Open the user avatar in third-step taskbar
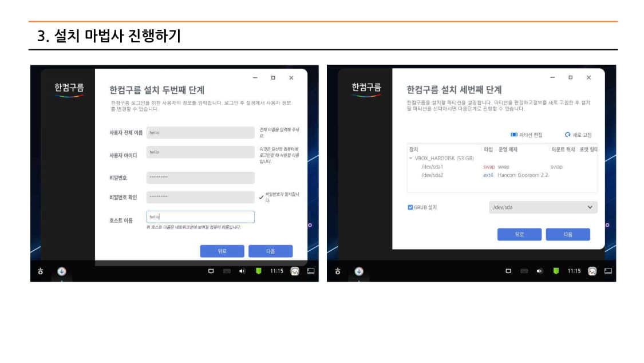644x363 pixels. [x=592, y=271]
